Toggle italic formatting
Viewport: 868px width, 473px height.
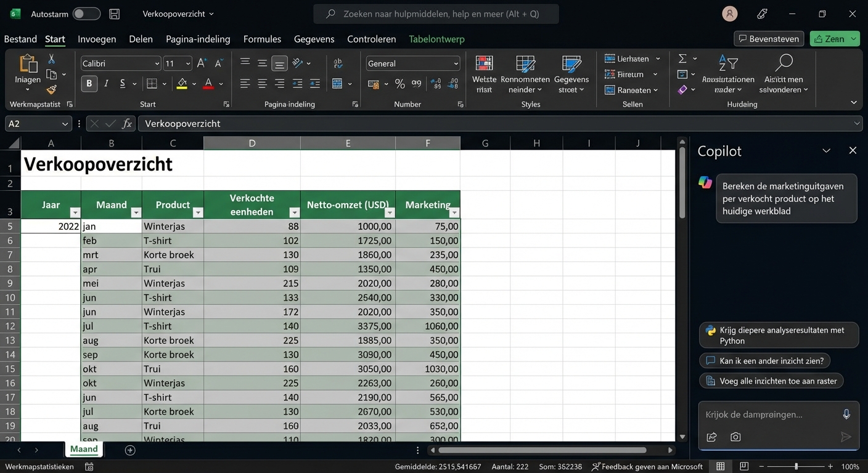[x=105, y=83]
